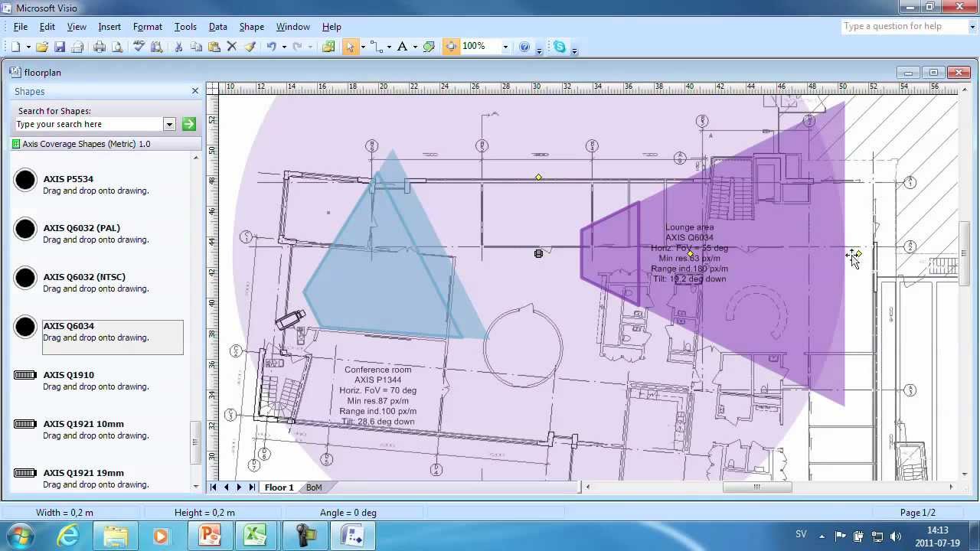
Task: Select the AXIS P5534 shape
Action: click(98, 184)
